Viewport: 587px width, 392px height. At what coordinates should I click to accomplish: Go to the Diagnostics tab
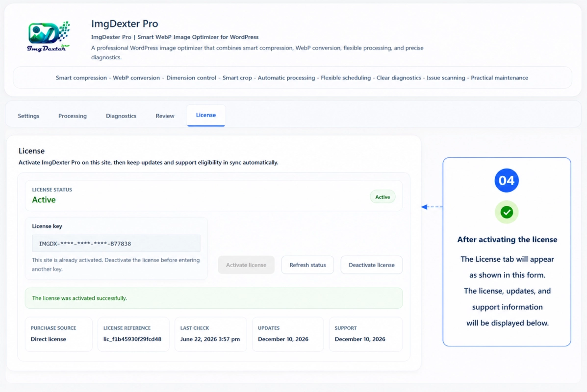[121, 116]
